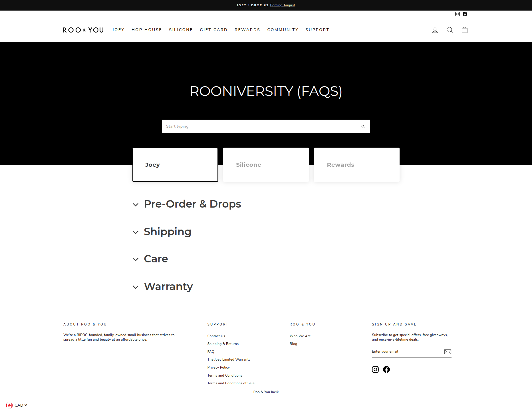Open Facebook icon in top header bar
Screen dimensions: 532x414
tap(465, 14)
